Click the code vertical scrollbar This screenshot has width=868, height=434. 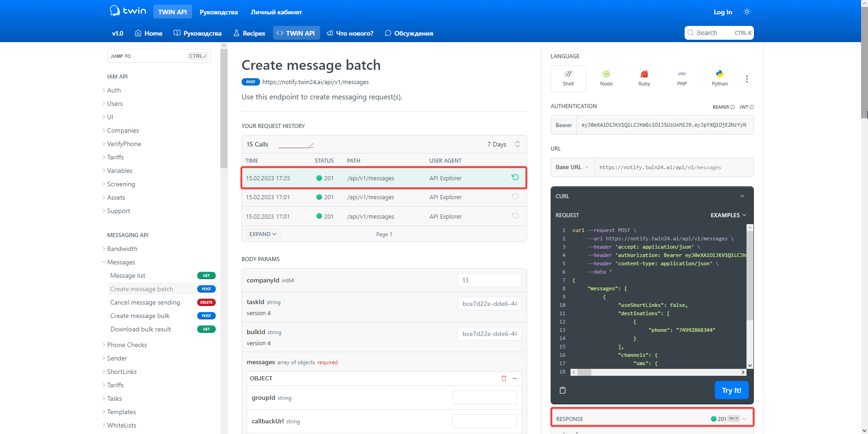tap(750, 296)
